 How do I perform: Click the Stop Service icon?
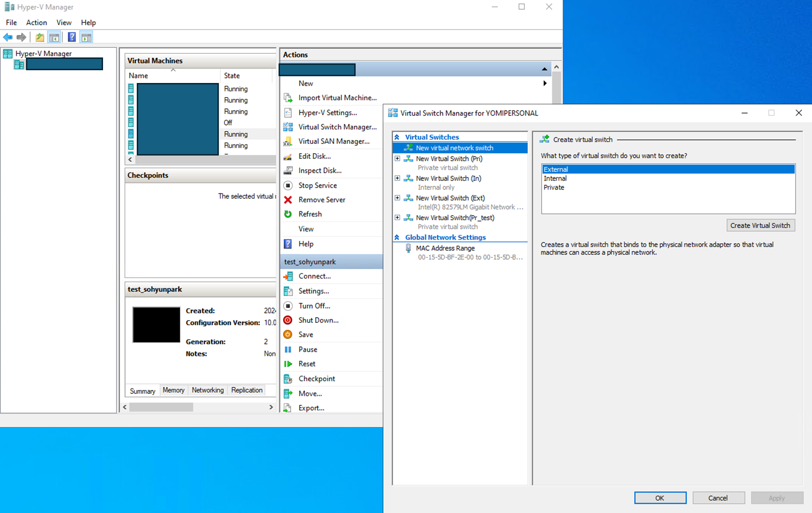tap(288, 186)
